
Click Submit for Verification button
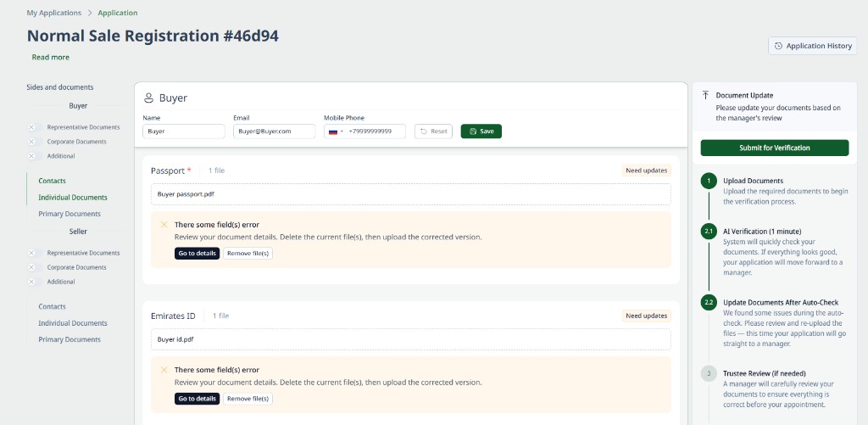pyautogui.click(x=775, y=148)
